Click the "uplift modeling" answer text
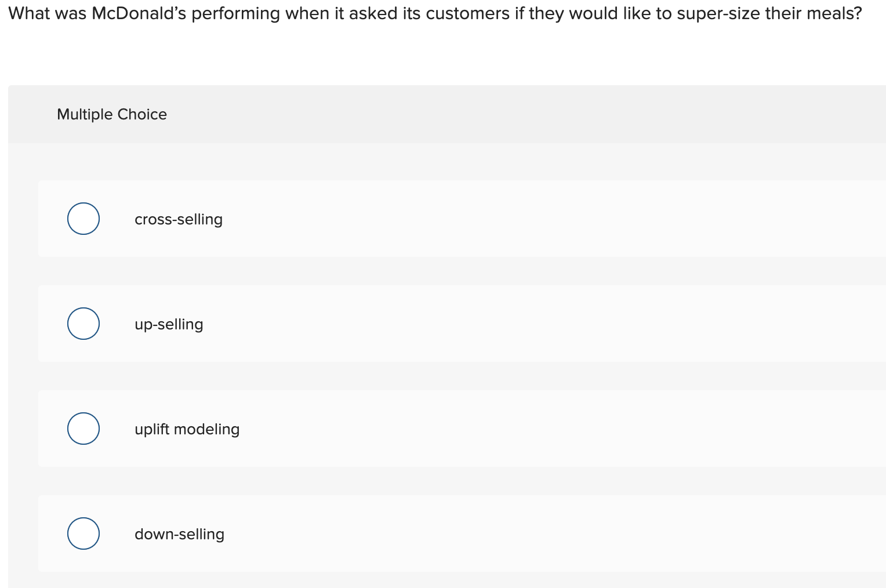The height and width of the screenshot is (588, 886). [x=187, y=429]
